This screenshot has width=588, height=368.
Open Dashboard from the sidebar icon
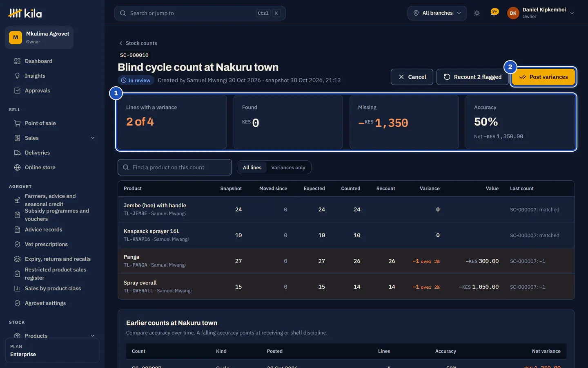[x=17, y=61]
